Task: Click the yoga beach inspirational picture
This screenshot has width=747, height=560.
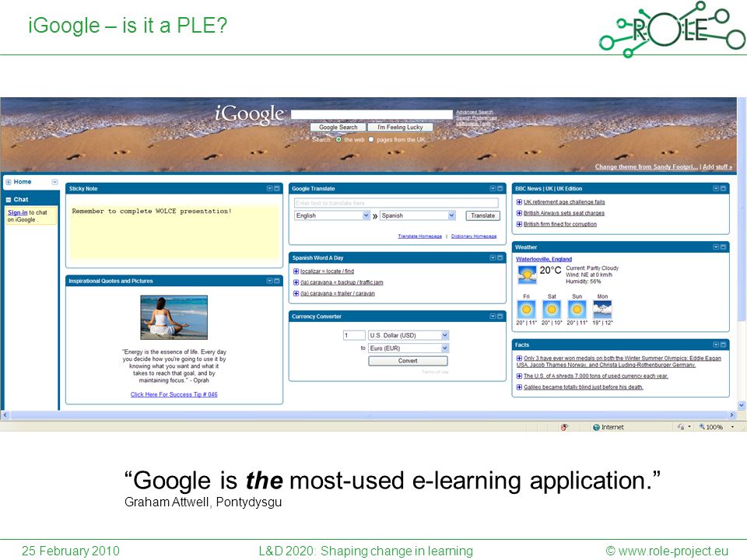Action: [x=174, y=317]
